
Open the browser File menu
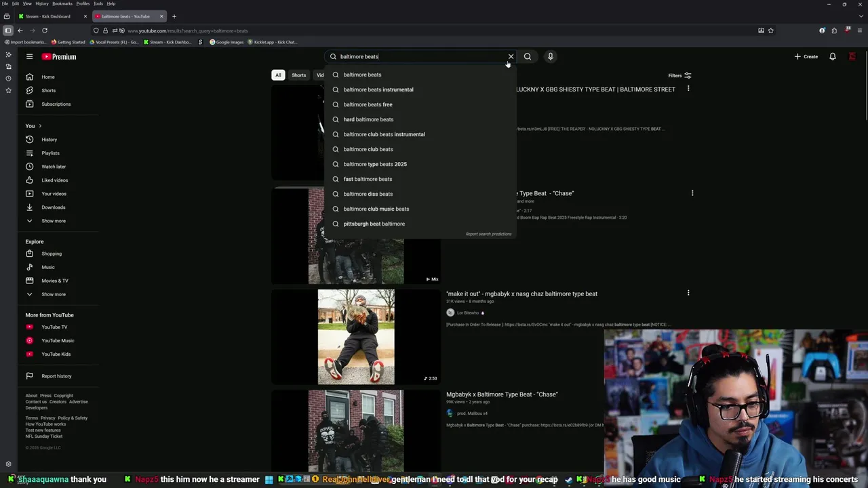[x=5, y=3]
